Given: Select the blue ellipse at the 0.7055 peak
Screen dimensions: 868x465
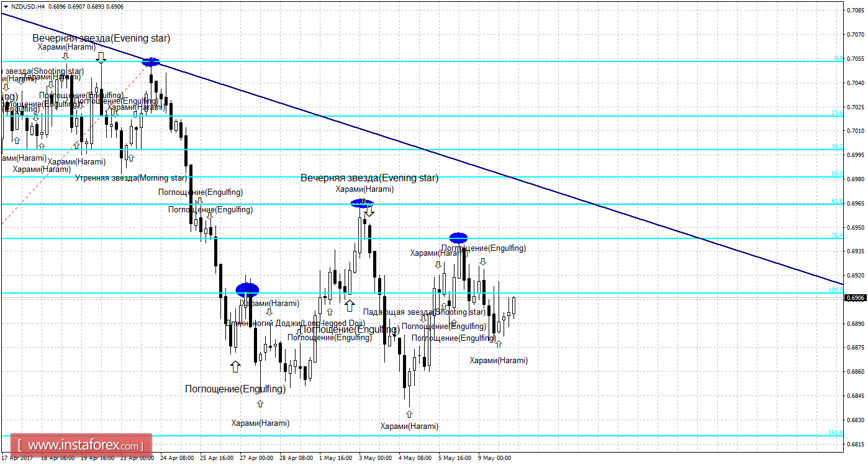Looking at the screenshot, I should click(x=151, y=61).
